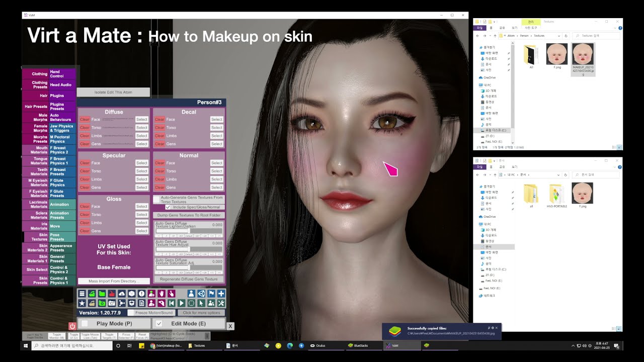The height and width of the screenshot is (362, 644).
Task: Click the white cube icon
Action: (x=131, y=294)
